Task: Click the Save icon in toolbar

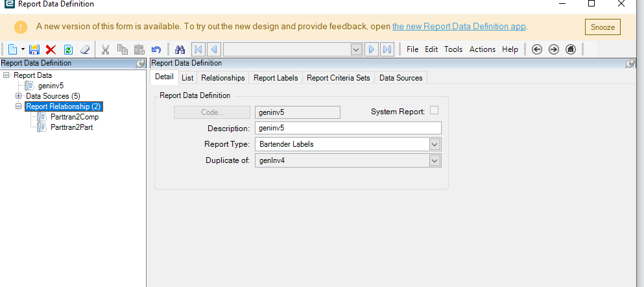Action: (34, 49)
